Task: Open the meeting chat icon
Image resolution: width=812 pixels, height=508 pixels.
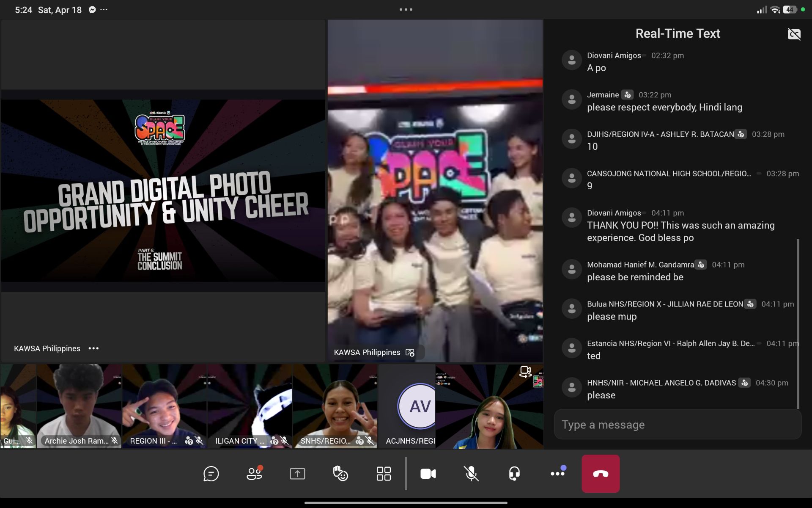Action: [211, 474]
